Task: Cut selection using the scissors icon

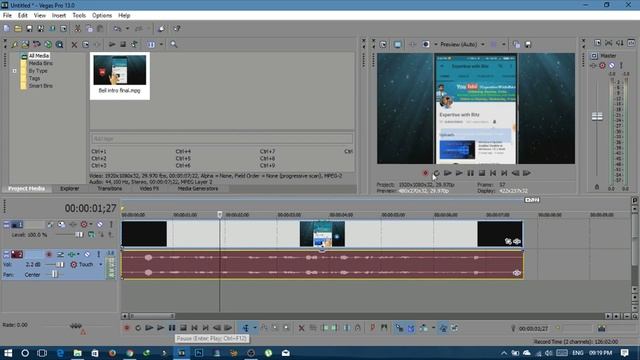Action: tap(78, 29)
